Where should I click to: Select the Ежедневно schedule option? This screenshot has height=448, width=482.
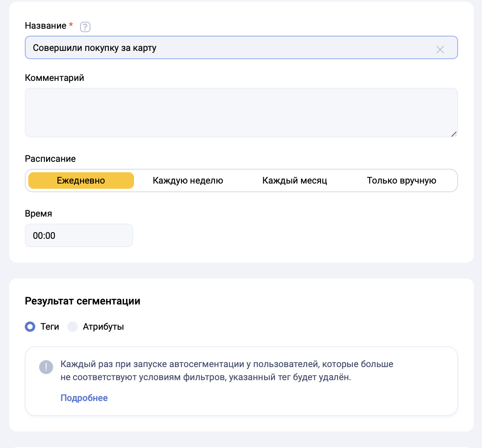(x=81, y=181)
